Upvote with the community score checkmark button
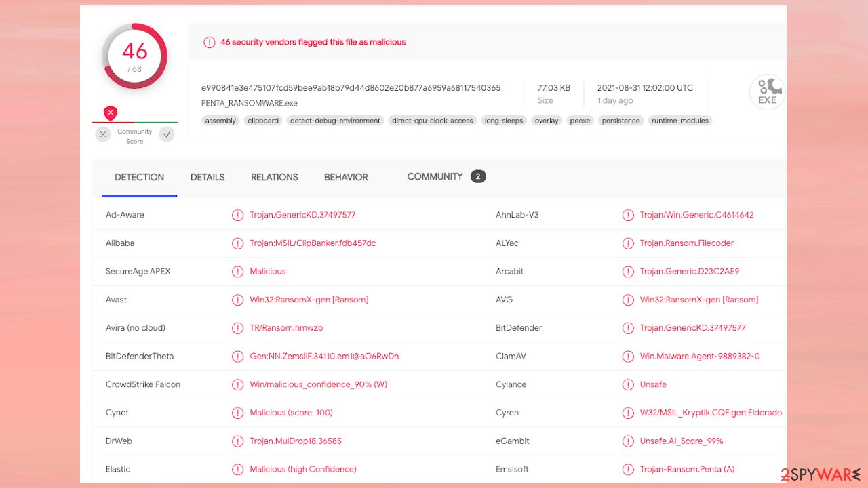 click(167, 134)
